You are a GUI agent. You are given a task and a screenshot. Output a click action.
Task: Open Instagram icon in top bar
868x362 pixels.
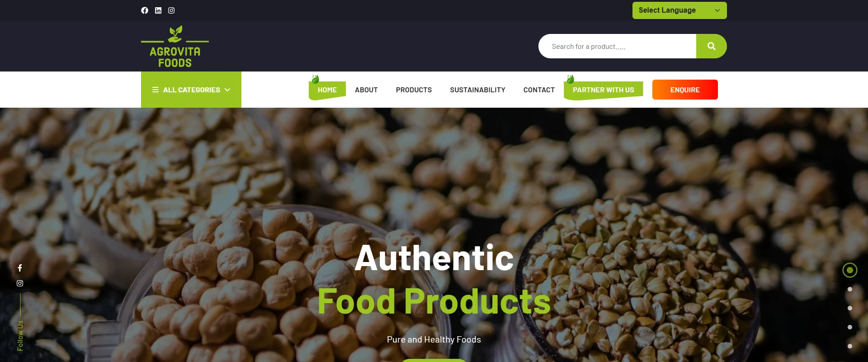pos(171,10)
